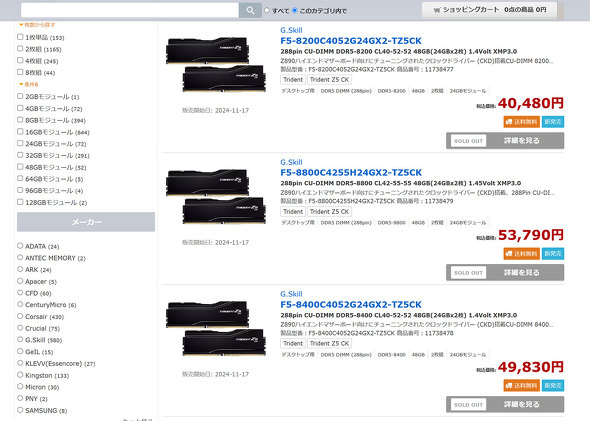The image size is (590, 421).
Task: Open the F5-8200C4052G24GX2-TZ5CK product link
Action: click(351, 41)
